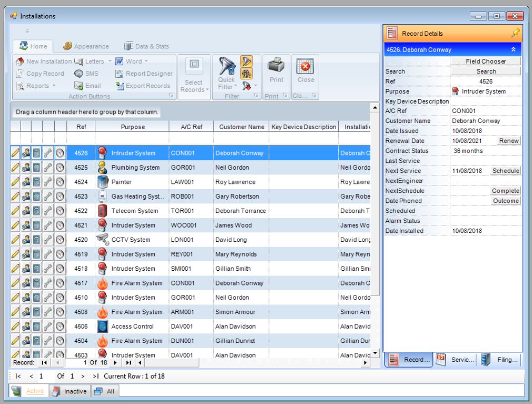
Task: Sort by the Purpose column header
Action: pos(132,127)
